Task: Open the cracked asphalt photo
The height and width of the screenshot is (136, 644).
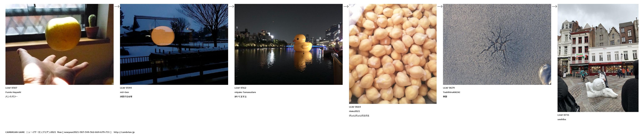Action: 497,44
